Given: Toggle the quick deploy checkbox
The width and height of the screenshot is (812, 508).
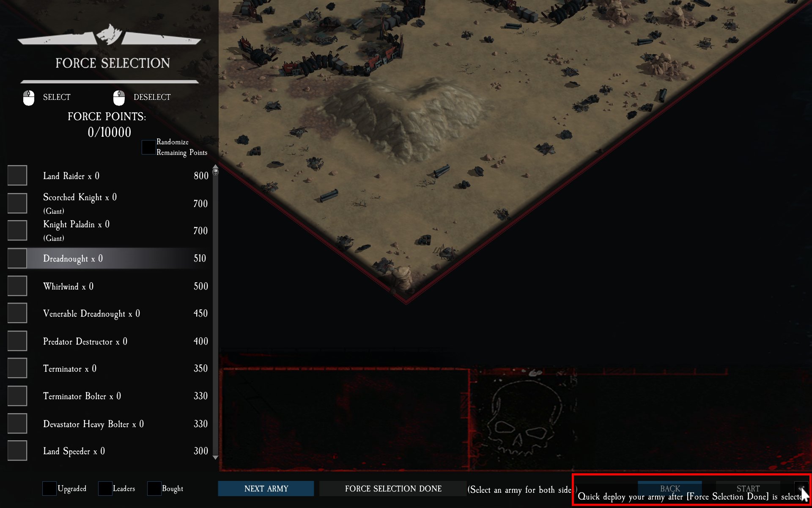Looking at the screenshot, I should click(801, 488).
